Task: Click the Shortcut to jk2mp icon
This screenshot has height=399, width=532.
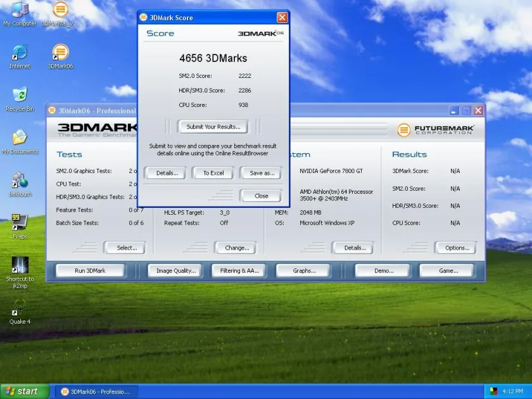Action: click(20, 273)
